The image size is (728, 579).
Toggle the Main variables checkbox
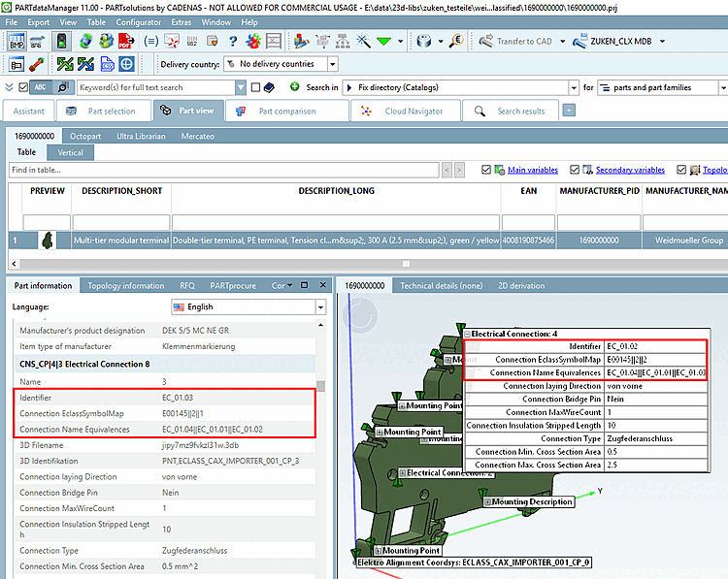[486, 170]
